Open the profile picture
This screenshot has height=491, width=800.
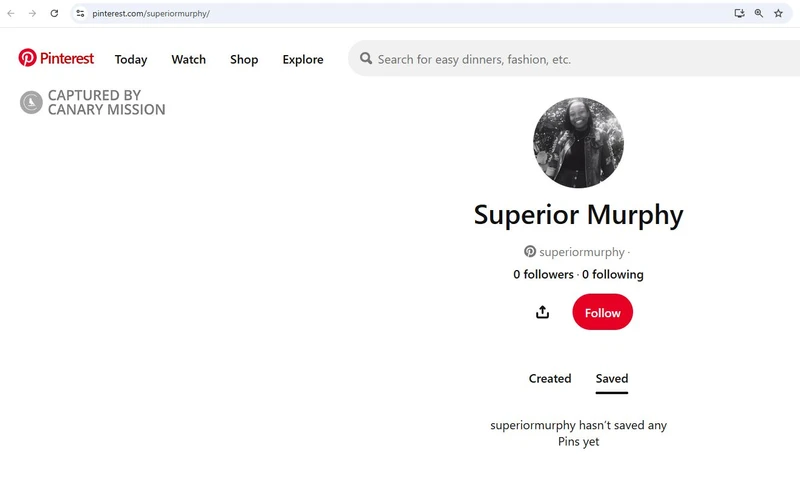(x=578, y=142)
